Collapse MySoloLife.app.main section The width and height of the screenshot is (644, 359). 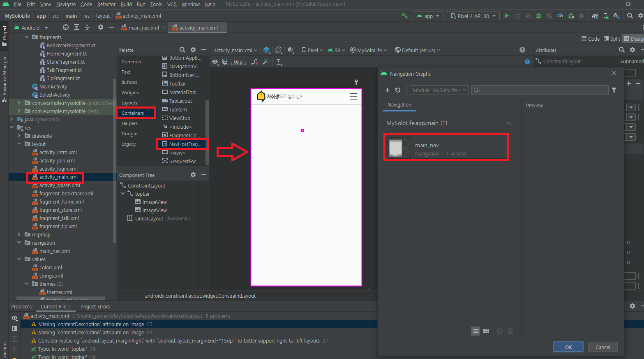pos(509,123)
